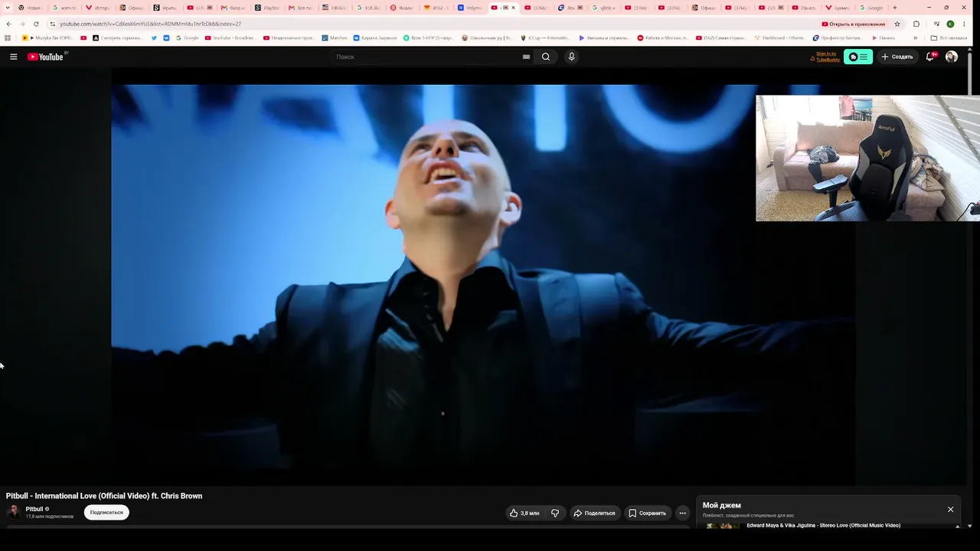Switch to the "Новая" browser tab

[x=31, y=8]
